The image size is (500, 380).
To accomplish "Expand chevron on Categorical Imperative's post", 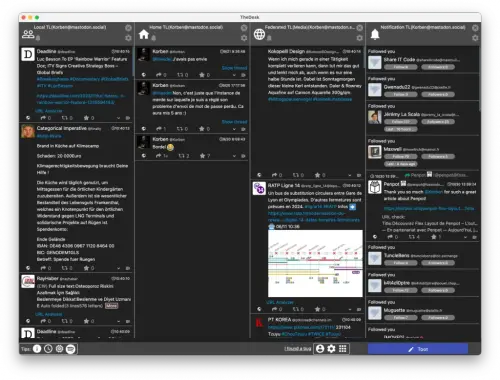I will point(118,268).
